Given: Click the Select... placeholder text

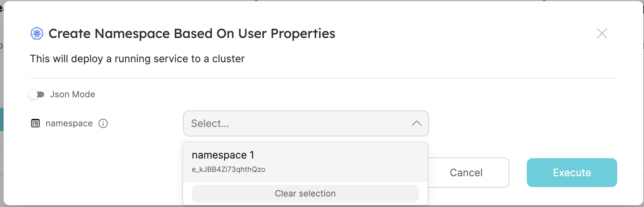Looking at the screenshot, I should [210, 124].
